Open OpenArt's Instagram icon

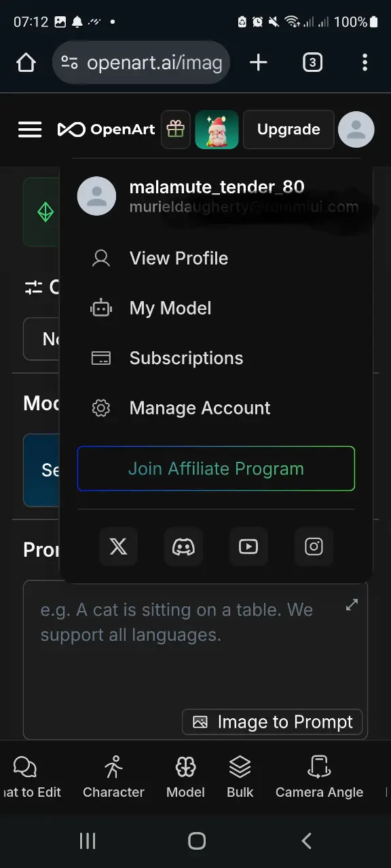tap(314, 547)
